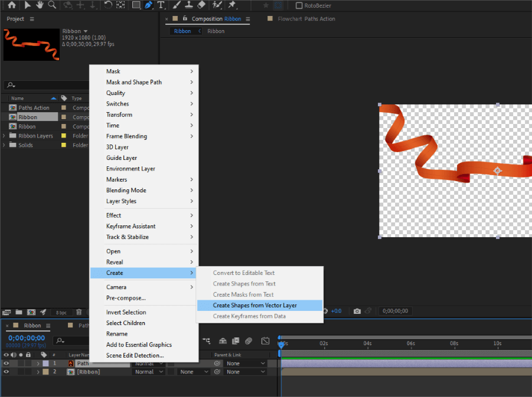
Task: Hide the Path layer with eye toggle
Action: click(6, 363)
